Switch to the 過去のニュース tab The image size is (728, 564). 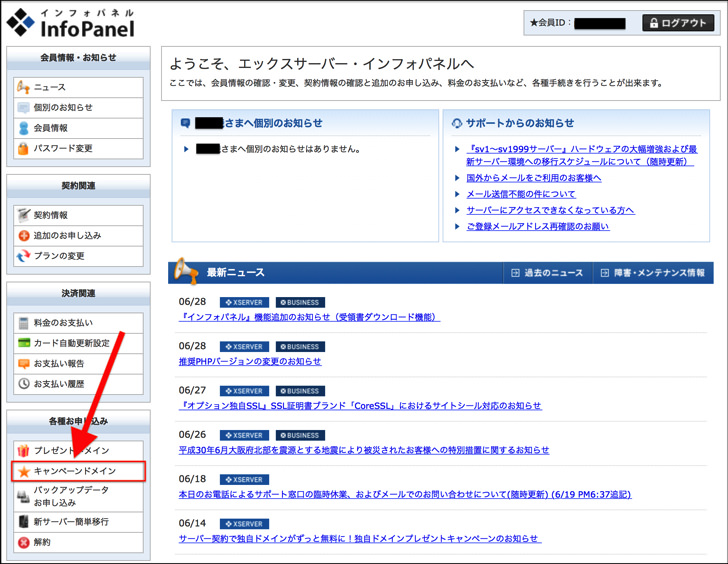(x=547, y=273)
